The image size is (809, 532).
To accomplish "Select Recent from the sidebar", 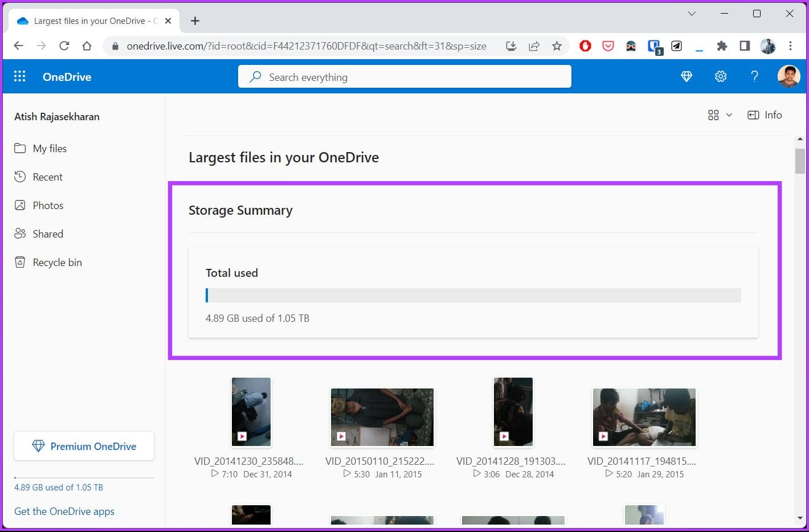I will pos(47,177).
